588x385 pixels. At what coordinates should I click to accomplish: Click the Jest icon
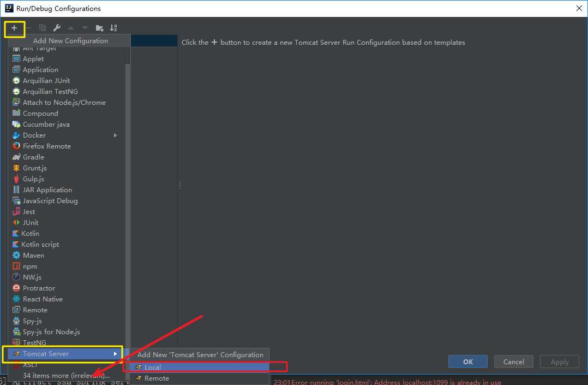pyautogui.click(x=16, y=212)
